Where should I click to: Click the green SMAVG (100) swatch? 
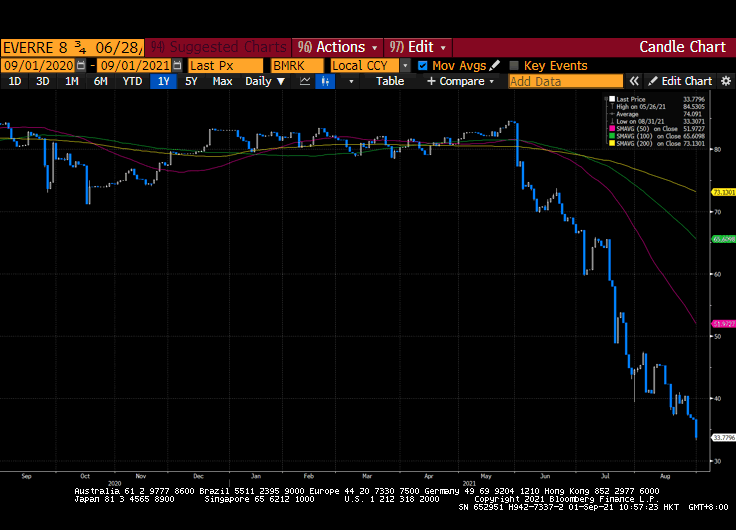tap(612, 136)
